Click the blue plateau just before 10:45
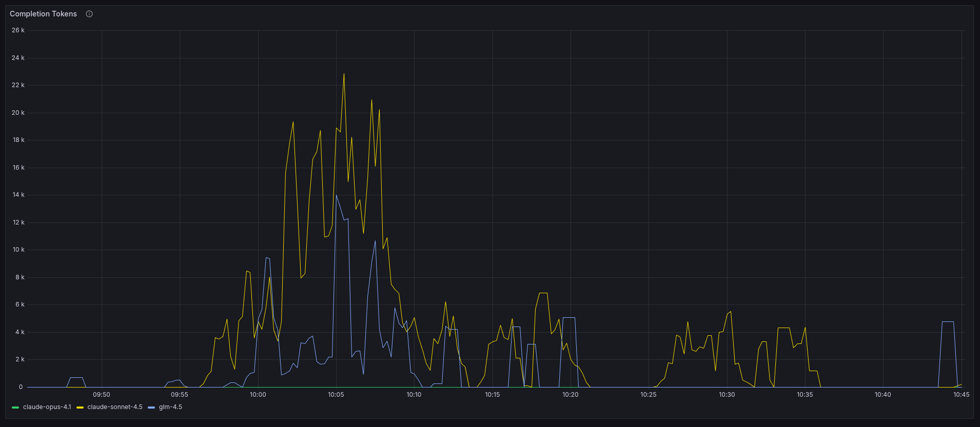 pos(948,322)
